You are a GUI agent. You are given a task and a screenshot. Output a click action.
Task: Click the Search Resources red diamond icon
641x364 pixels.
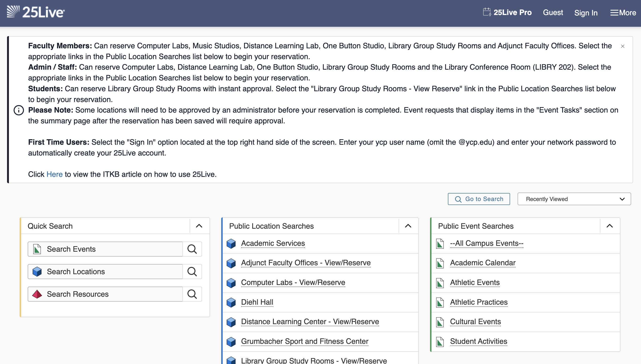37,294
